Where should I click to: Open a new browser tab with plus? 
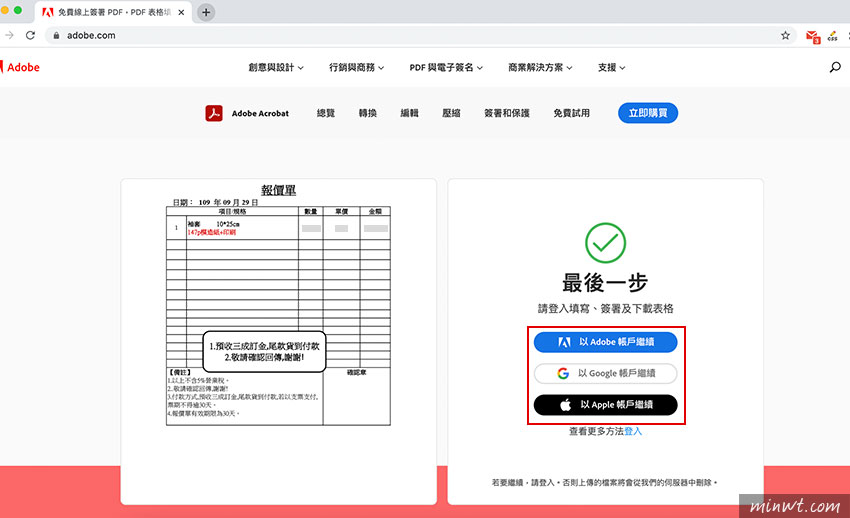click(x=206, y=12)
